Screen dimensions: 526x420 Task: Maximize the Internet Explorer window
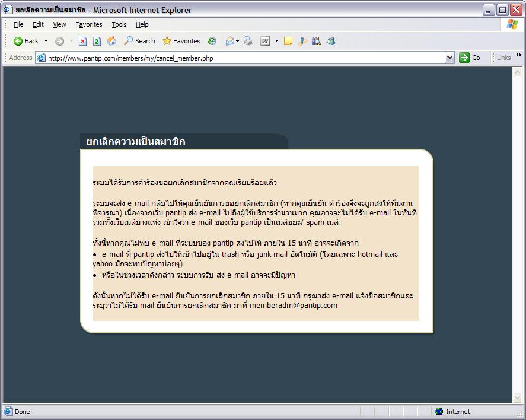(502, 10)
